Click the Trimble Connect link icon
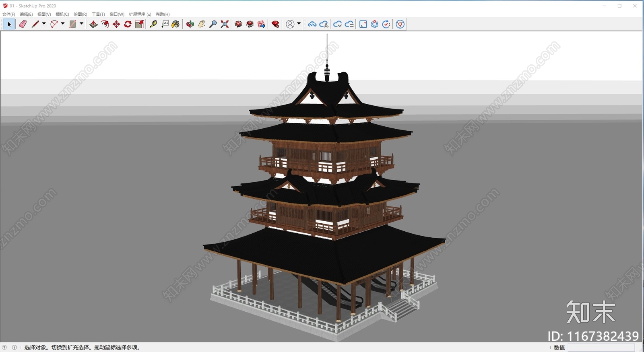The width and height of the screenshot is (644, 352). pyautogui.click(x=312, y=24)
